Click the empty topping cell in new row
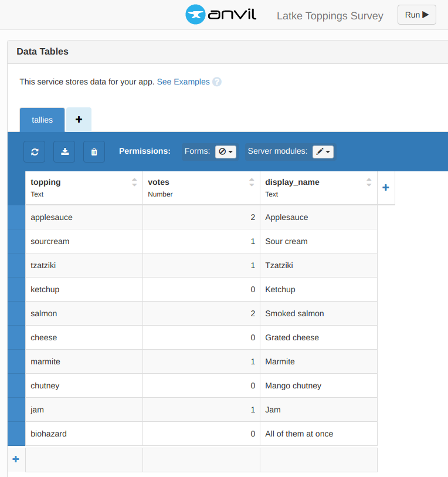 tap(84, 460)
